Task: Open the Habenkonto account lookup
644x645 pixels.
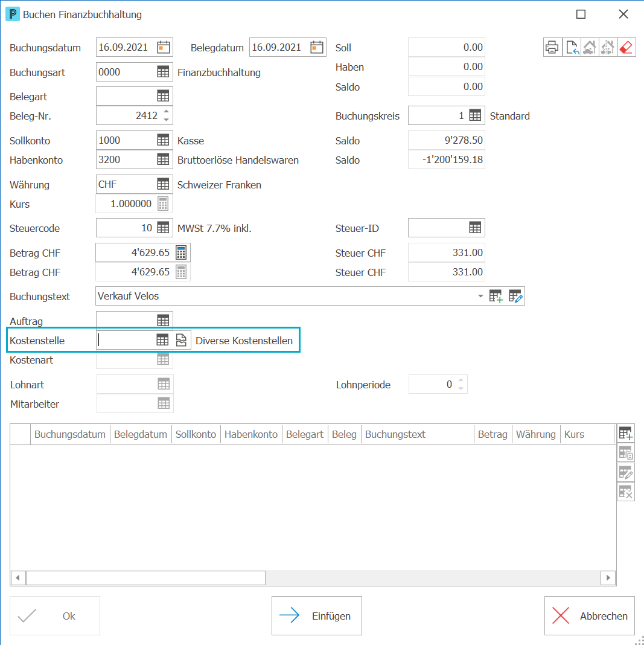Action: coord(163,159)
